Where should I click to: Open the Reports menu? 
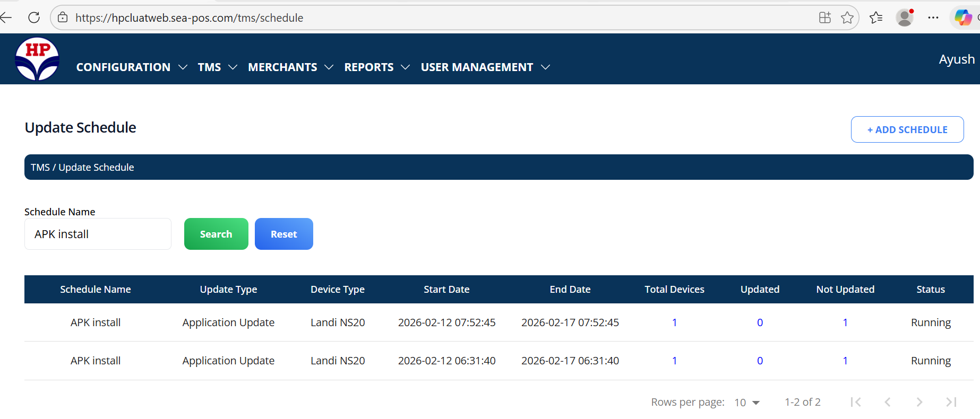pos(376,67)
